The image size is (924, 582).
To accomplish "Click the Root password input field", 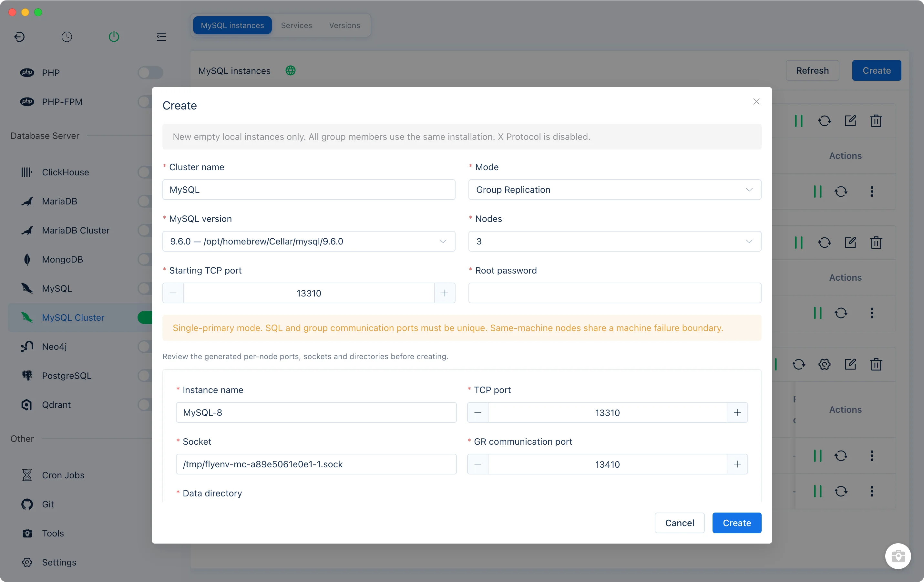I will 615,293.
